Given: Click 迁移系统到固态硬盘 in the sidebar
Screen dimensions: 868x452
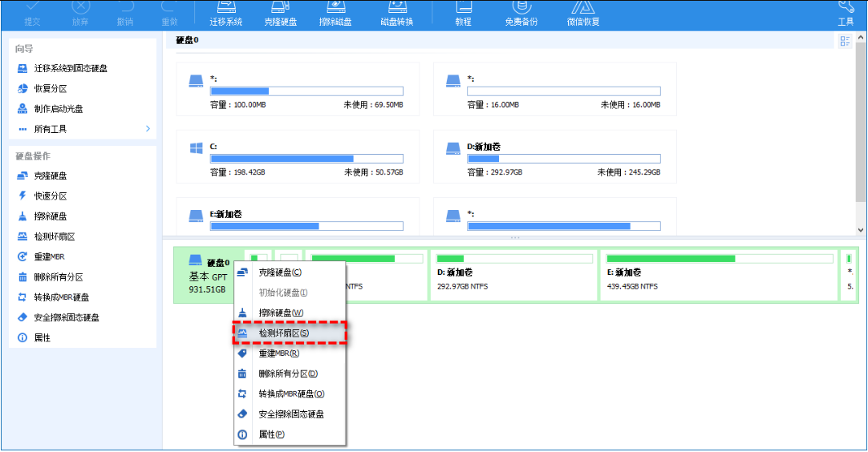Looking at the screenshot, I should (x=71, y=68).
